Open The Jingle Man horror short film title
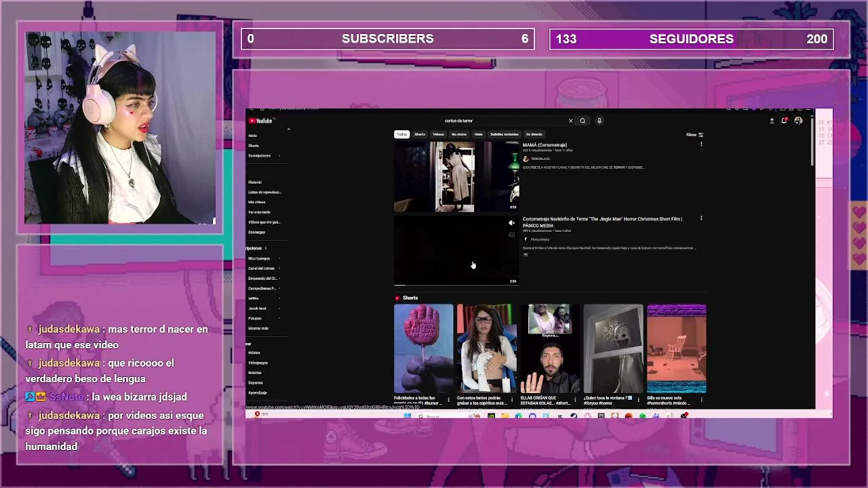This screenshot has height=488, width=868. pyautogui.click(x=602, y=222)
